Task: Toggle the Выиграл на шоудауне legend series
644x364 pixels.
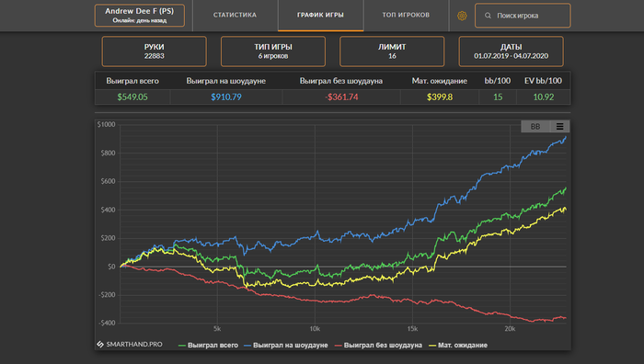Action: 286,345
